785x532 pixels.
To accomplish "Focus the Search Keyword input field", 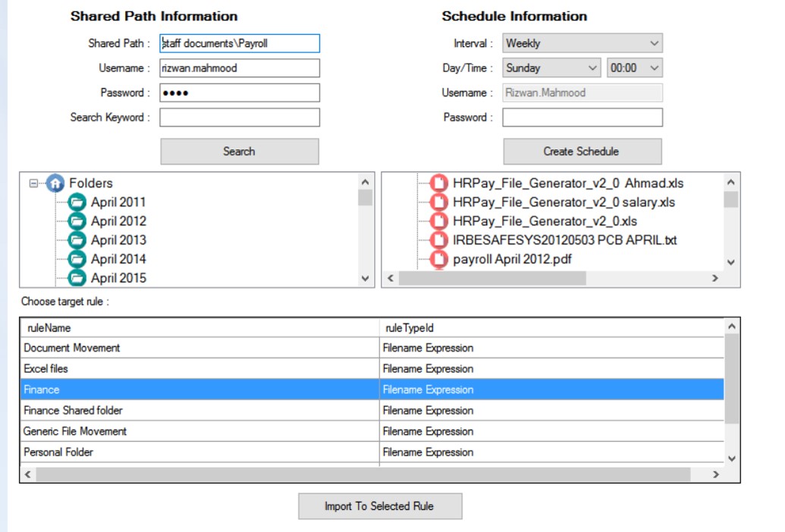I will coord(240,117).
